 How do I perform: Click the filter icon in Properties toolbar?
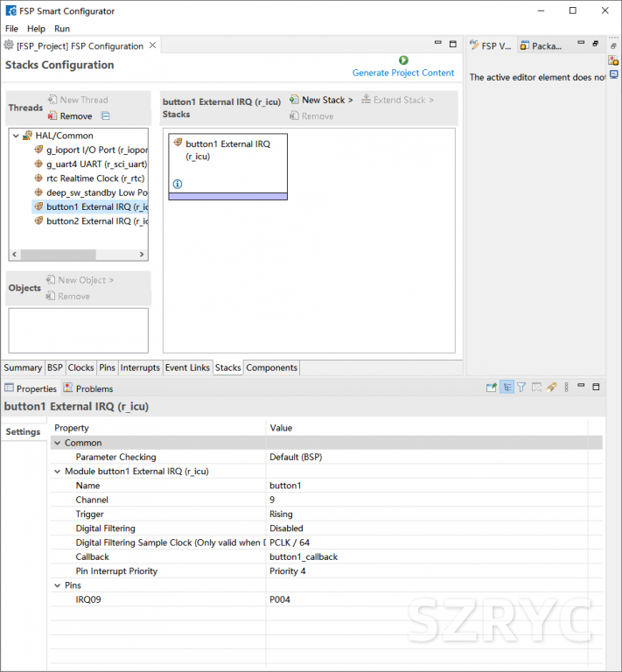[x=521, y=388]
